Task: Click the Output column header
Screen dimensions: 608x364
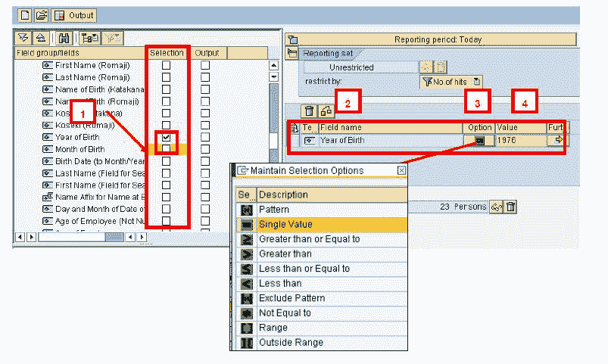Action: click(x=207, y=53)
